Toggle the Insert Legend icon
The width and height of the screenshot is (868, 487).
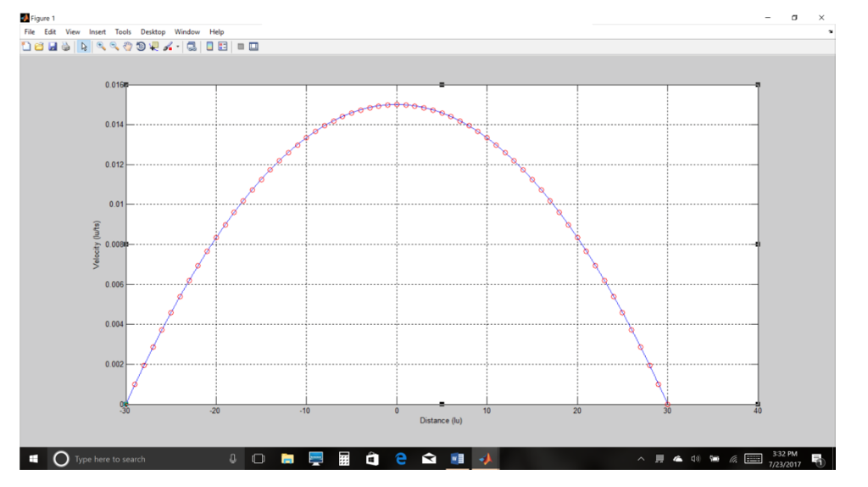click(x=223, y=47)
